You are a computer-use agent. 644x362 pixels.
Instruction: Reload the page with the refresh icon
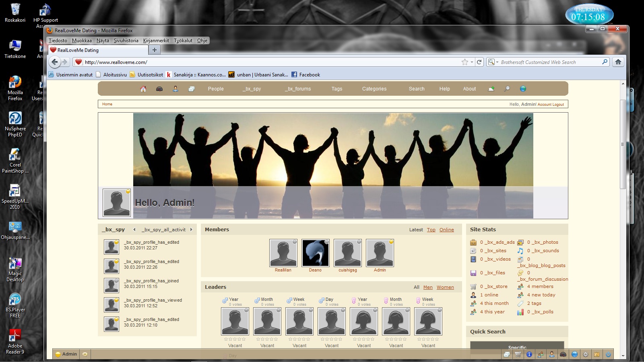click(x=479, y=62)
